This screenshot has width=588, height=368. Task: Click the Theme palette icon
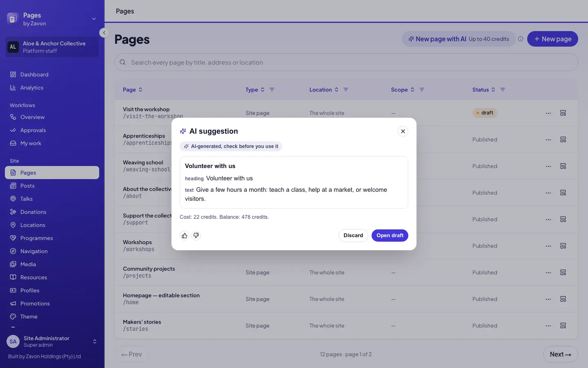point(13,316)
